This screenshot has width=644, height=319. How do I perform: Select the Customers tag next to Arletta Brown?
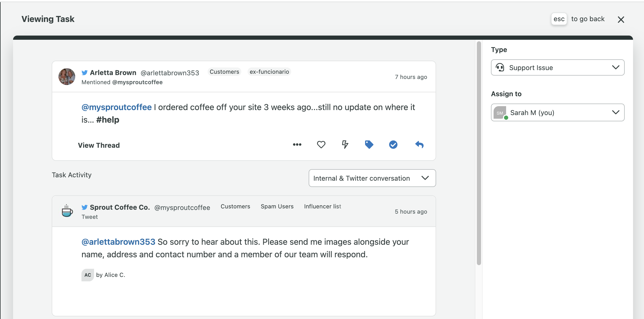pyautogui.click(x=224, y=72)
